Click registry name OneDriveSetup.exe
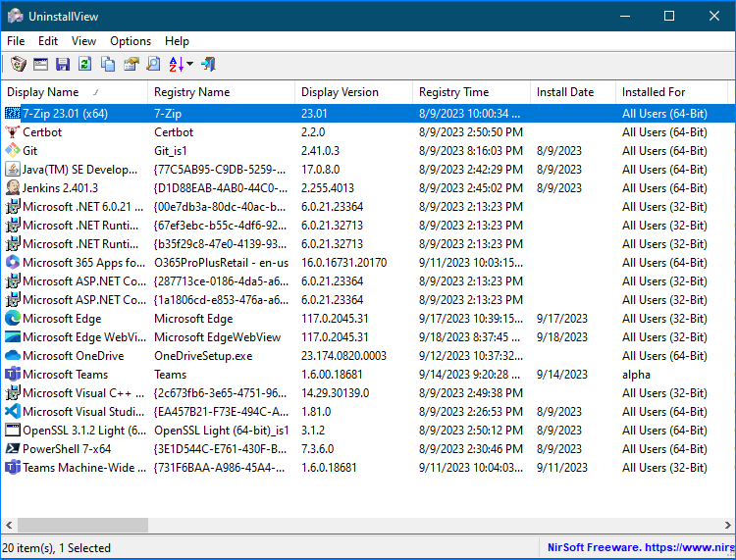Image resolution: width=736 pixels, height=560 pixels. tap(203, 356)
